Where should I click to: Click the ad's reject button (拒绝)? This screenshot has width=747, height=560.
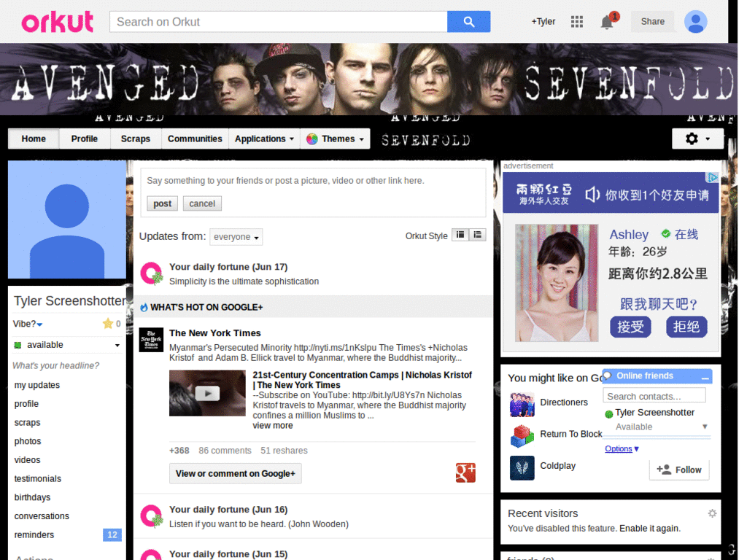[x=686, y=327]
